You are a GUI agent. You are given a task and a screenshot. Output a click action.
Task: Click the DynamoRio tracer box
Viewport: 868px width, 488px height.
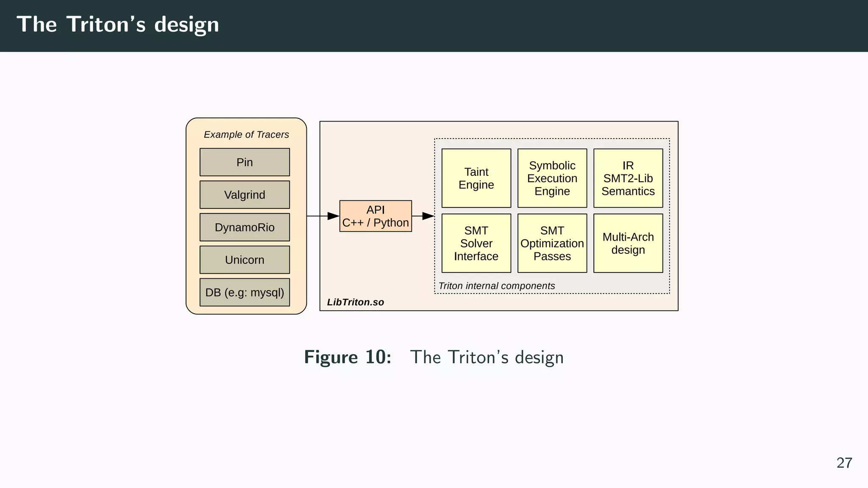(x=245, y=227)
